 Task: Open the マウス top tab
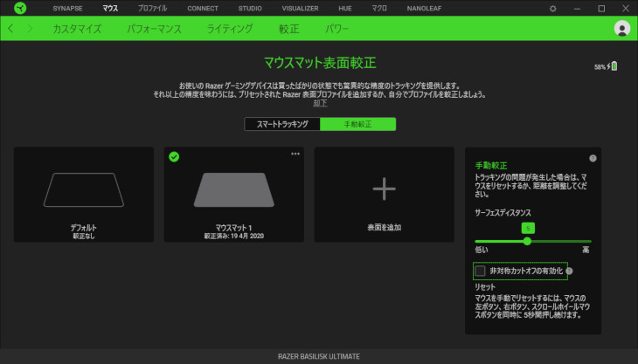coord(110,8)
